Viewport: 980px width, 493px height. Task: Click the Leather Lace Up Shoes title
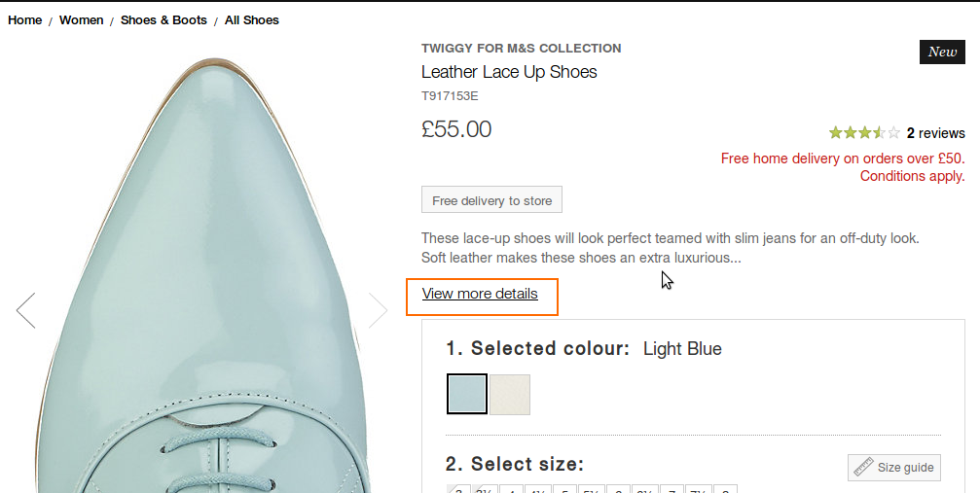pos(509,72)
